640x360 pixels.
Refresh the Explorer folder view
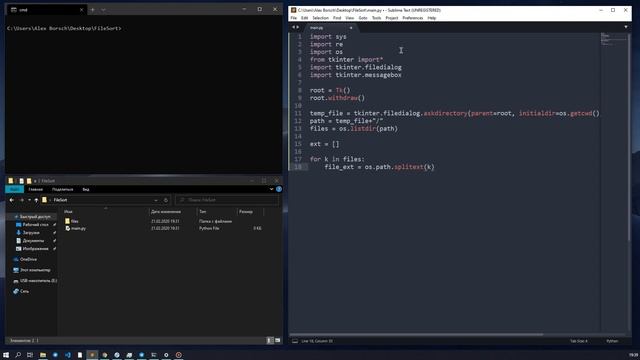(166, 200)
